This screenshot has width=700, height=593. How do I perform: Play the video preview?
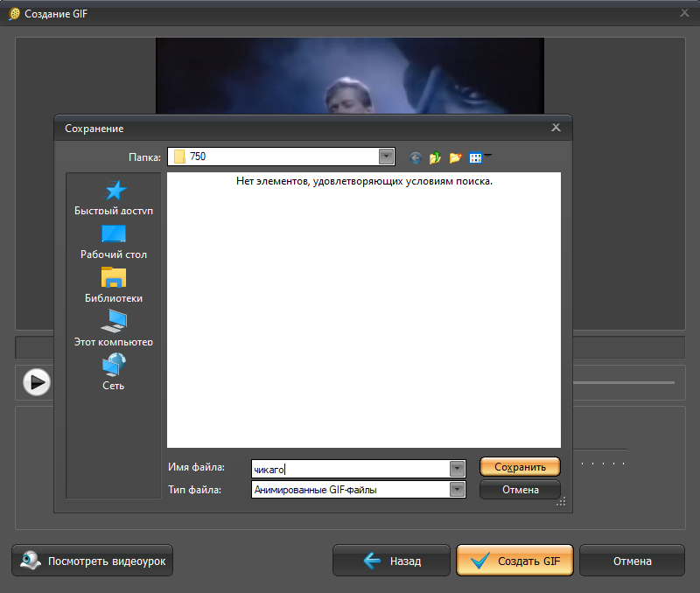37,382
